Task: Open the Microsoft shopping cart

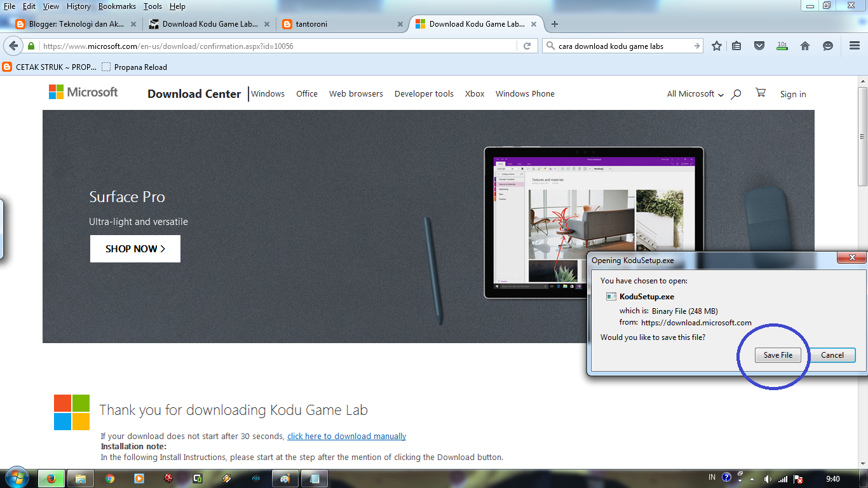Action: pos(760,93)
